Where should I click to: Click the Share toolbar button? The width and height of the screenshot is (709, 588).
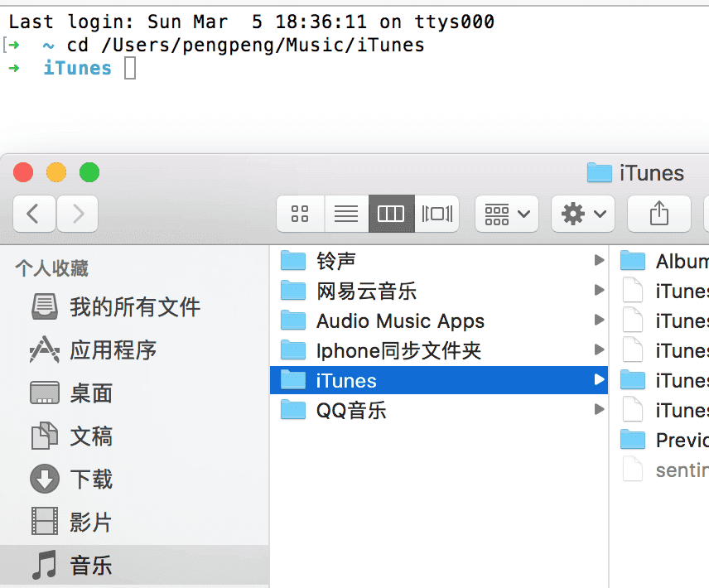(x=659, y=214)
